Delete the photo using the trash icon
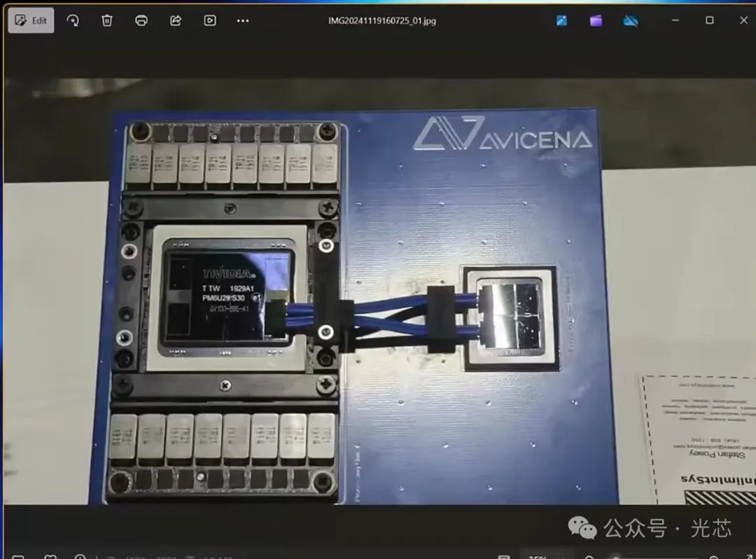The height and width of the screenshot is (559, 756). [107, 20]
